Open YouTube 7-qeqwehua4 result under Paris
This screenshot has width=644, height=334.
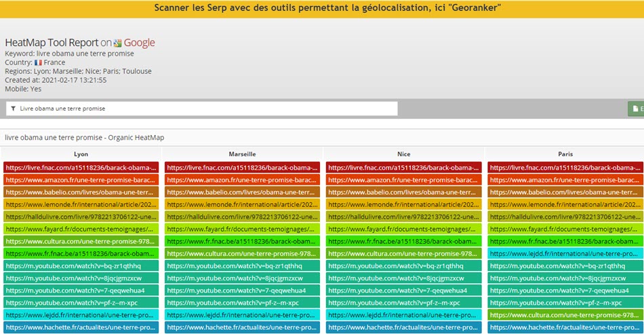[x=565, y=291]
